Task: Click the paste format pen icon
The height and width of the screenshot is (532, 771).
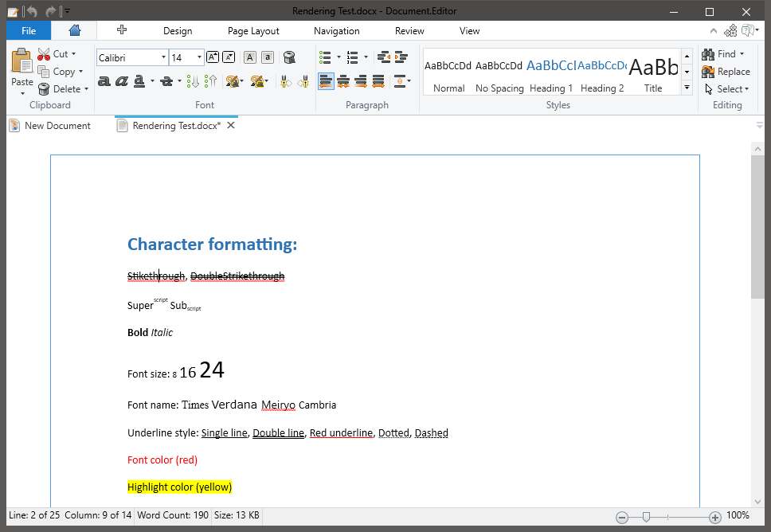Action: tap(303, 81)
